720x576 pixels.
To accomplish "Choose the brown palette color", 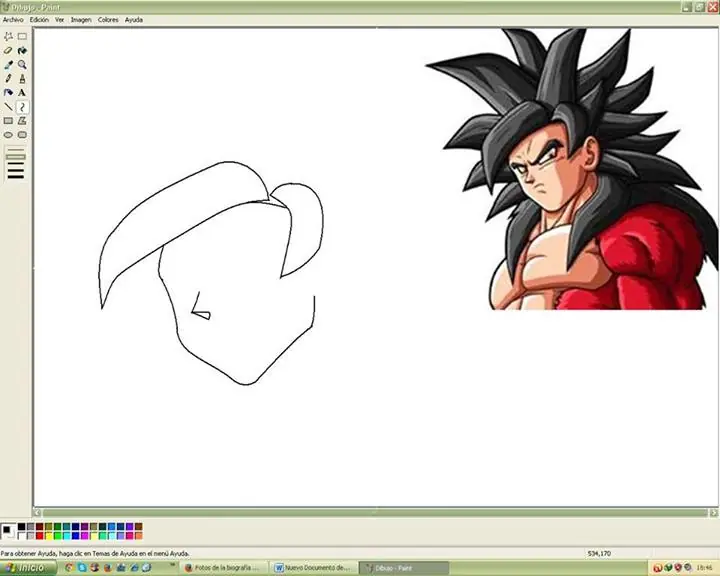I will [x=139, y=526].
